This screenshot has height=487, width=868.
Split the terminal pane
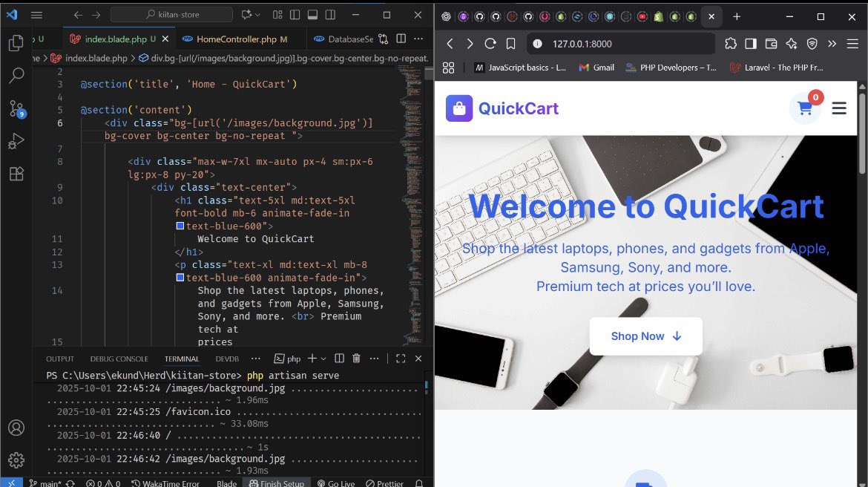339,359
